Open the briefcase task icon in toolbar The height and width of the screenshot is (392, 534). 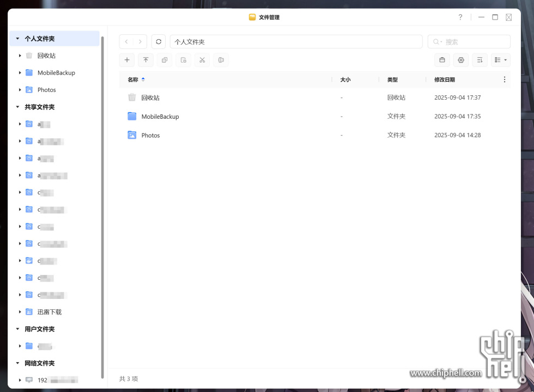tap(442, 60)
